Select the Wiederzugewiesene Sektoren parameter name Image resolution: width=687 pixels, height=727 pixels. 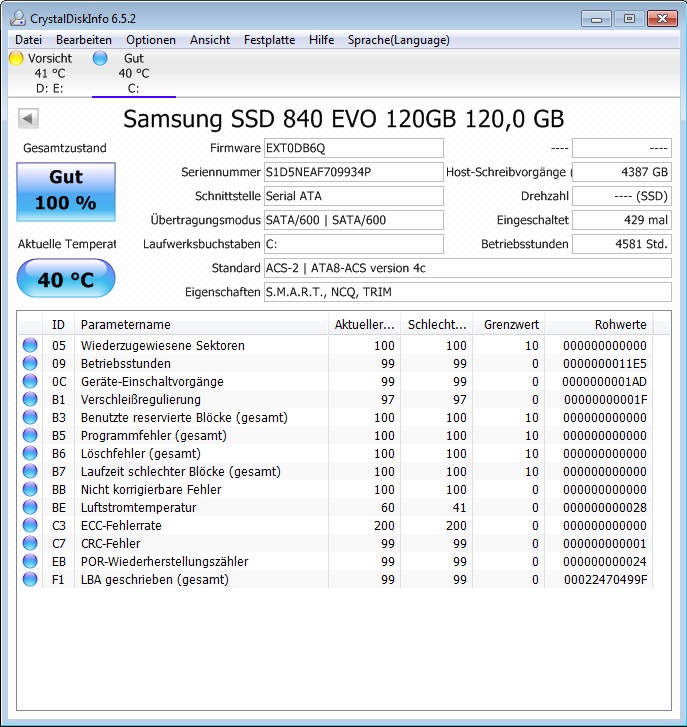click(x=163, y=345)
